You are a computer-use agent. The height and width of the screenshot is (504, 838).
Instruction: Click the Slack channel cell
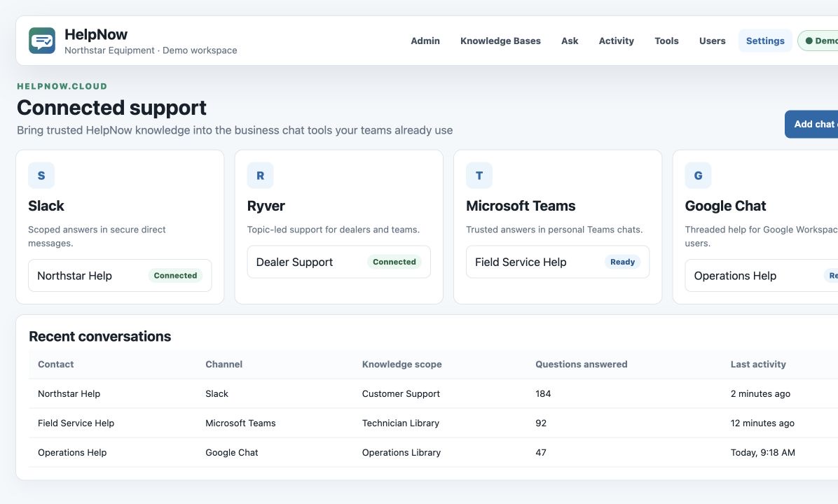[217, 393]
